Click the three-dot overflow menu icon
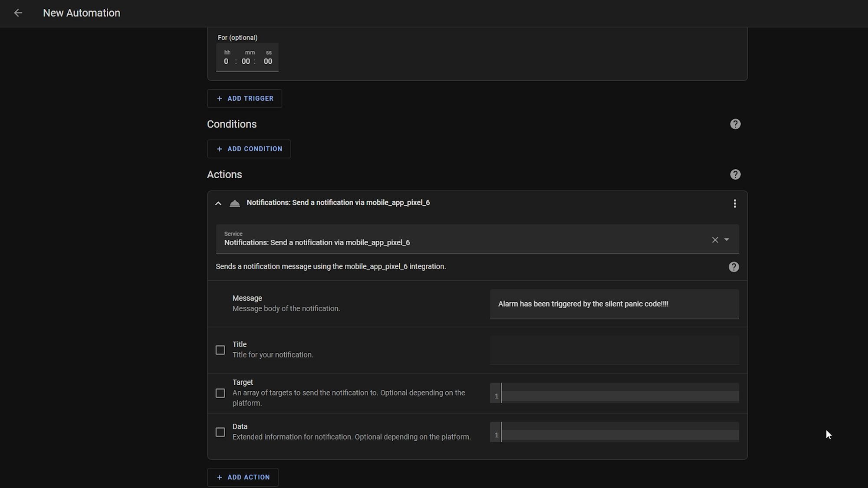 coord(734,203)
